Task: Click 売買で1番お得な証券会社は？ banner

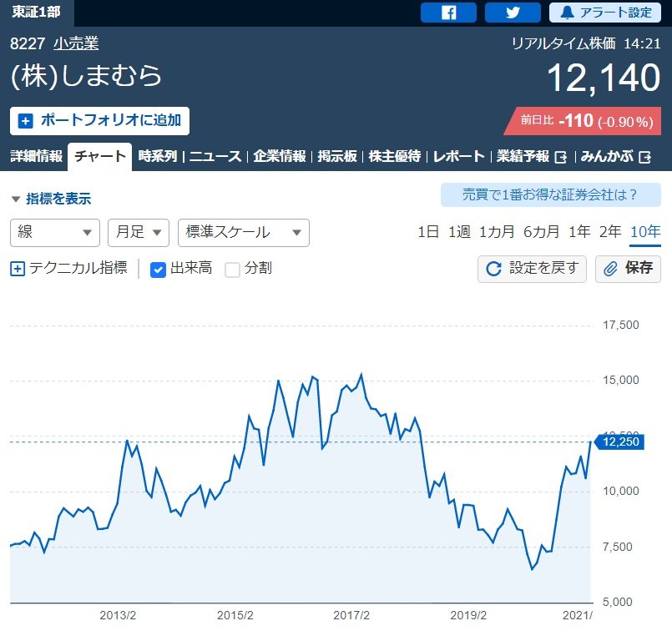Action: click(x=550, y=195)
